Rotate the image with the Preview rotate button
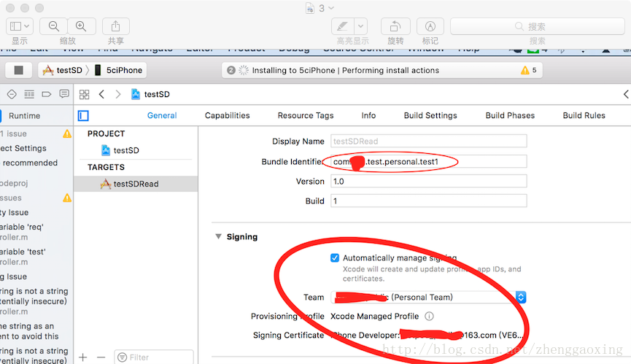The height and width of the screenshot is (364, 631). click(x=395, y=26)
